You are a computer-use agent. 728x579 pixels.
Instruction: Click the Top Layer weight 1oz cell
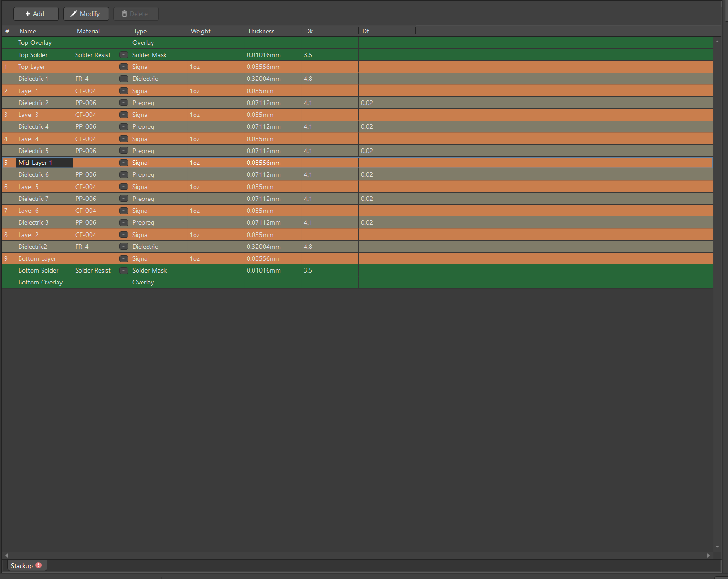click(x=216, y=67)
